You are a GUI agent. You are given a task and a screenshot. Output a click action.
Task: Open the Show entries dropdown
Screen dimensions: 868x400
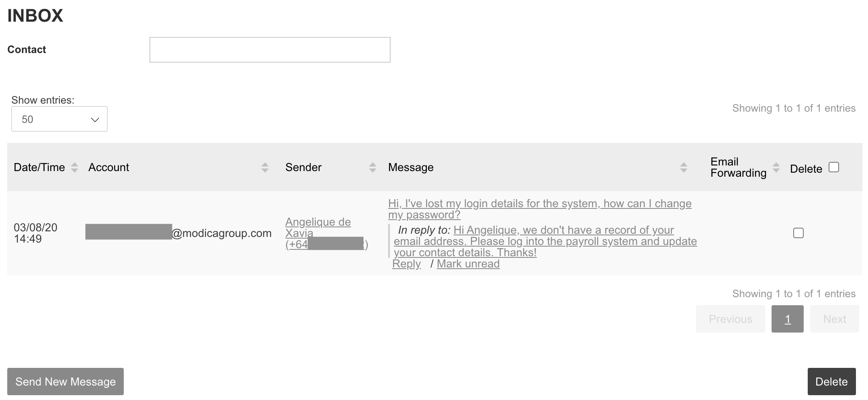coord(59,119)
